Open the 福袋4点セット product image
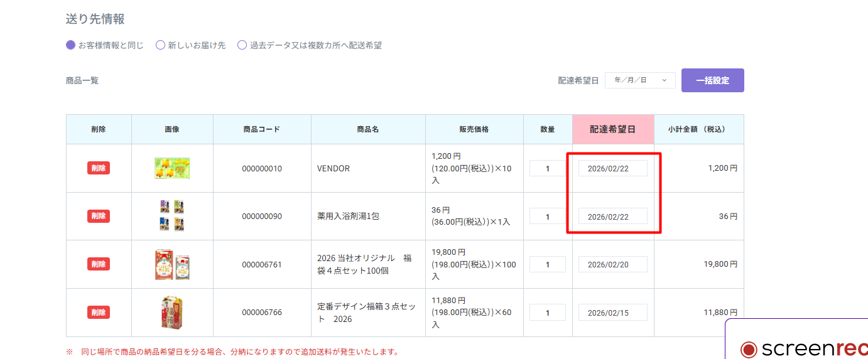The image size is (868, 359). [172, 264]
